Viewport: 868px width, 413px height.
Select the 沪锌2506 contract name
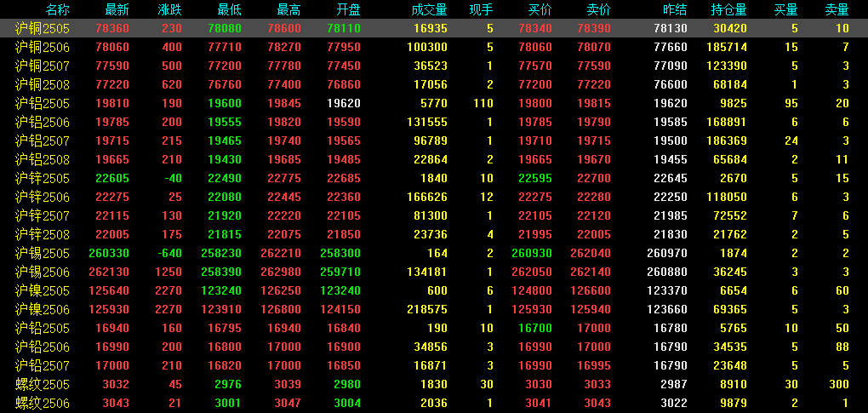pyautogui.click(x=42, y=197)
